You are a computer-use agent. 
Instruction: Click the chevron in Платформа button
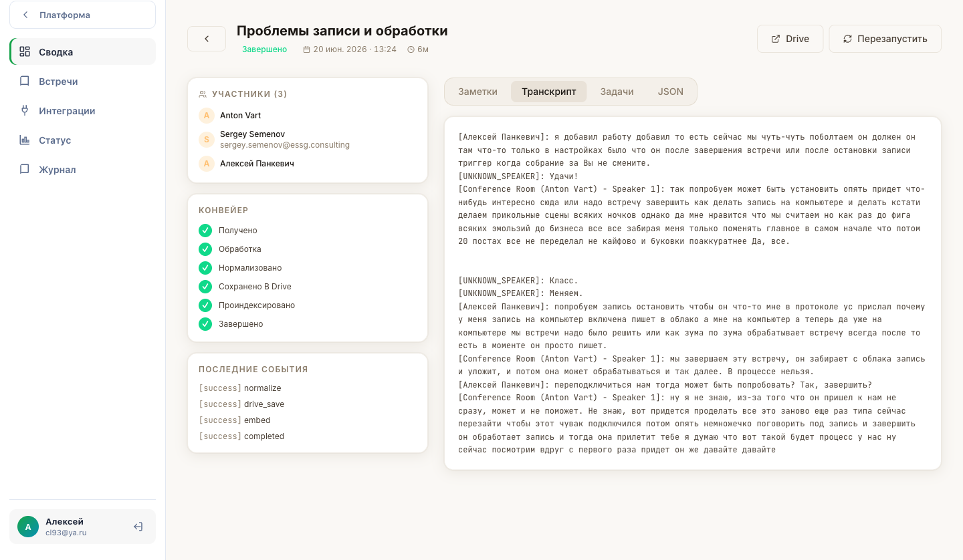(x=25, y=15)
